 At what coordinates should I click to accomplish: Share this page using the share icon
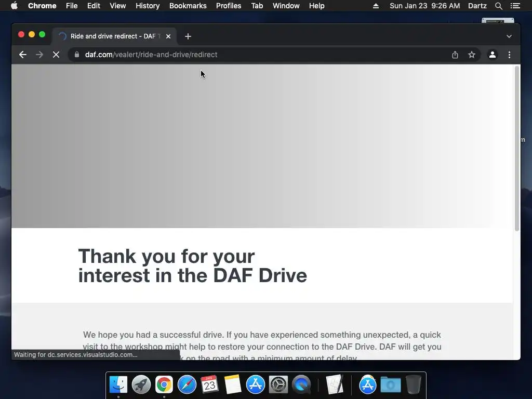[455, 55]
